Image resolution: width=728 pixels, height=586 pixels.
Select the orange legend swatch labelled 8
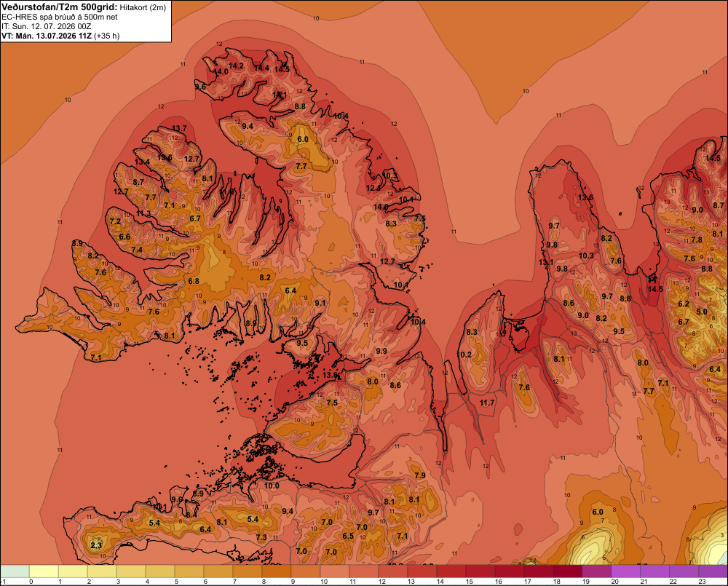[x=277, y=571]
